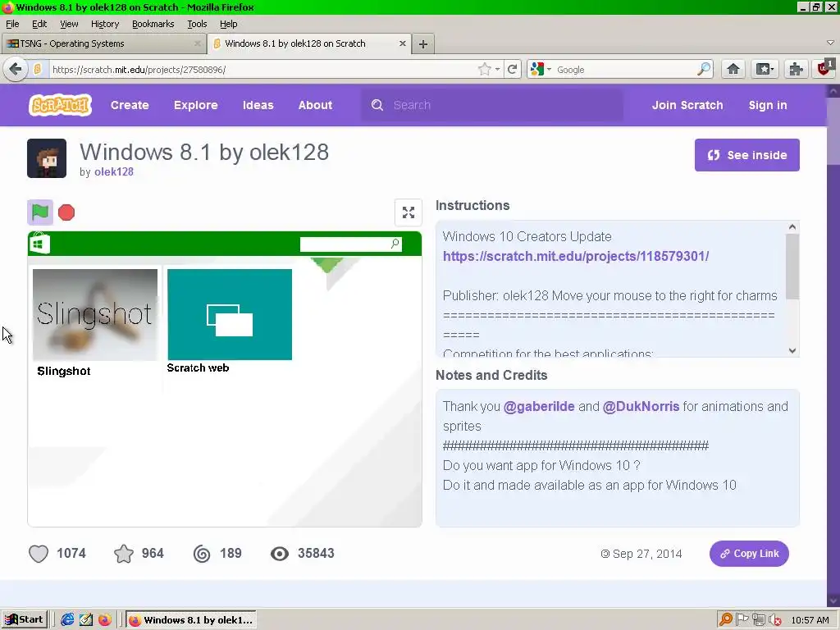Open the bookmarks menu toolbar button
Screen dimensions: 840x630
[765, 69]
